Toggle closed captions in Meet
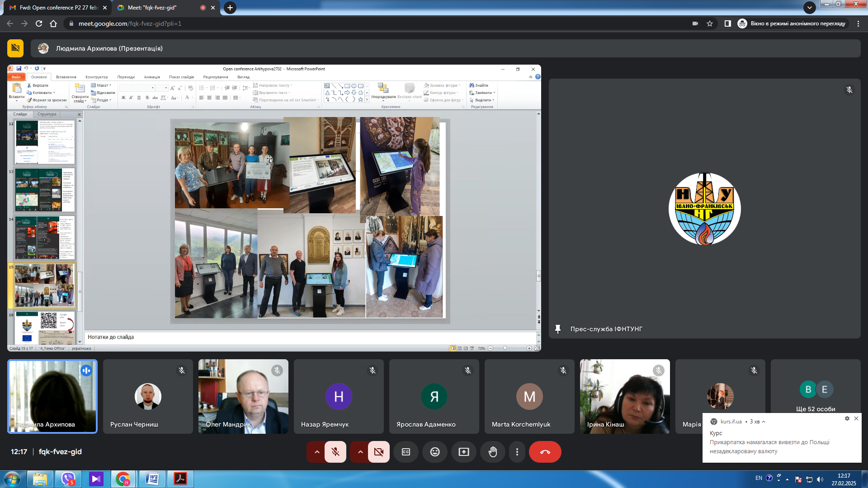The image size is (868, 488). pos(406,452)
